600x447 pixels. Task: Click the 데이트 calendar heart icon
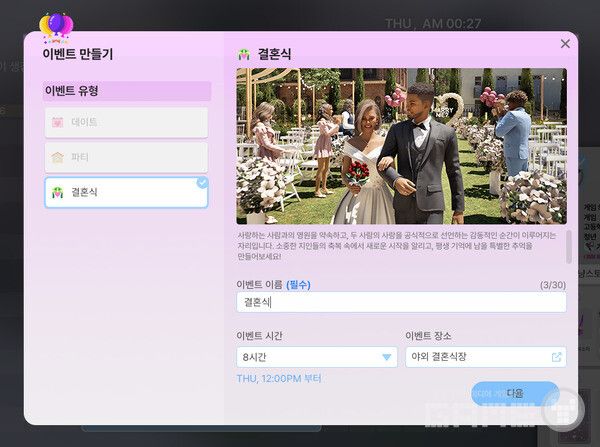(57, 122)
